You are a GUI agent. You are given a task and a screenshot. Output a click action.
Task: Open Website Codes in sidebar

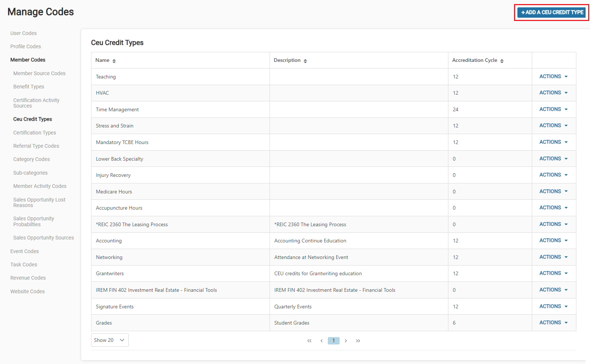pyautogui.click(x=27, y=291)
